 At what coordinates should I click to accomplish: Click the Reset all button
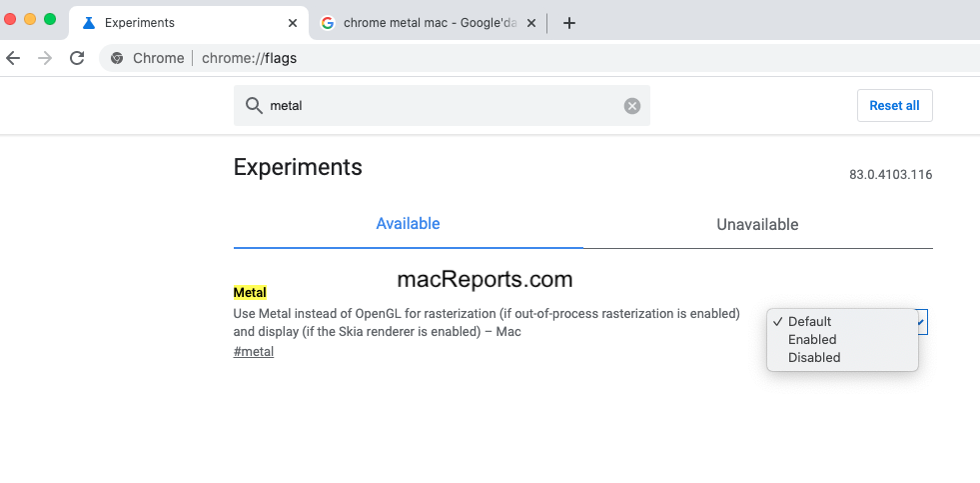click(x=894, y=106)
